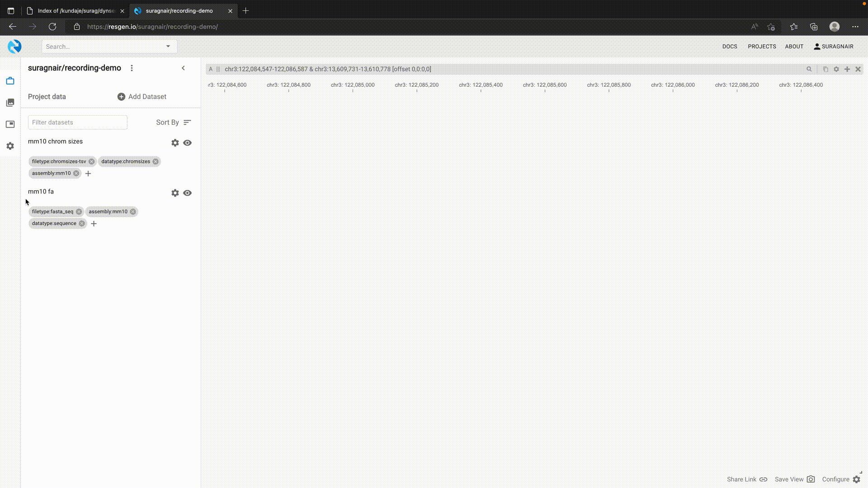Open the sidebar settings gear icon

click(x=10, y=146)
